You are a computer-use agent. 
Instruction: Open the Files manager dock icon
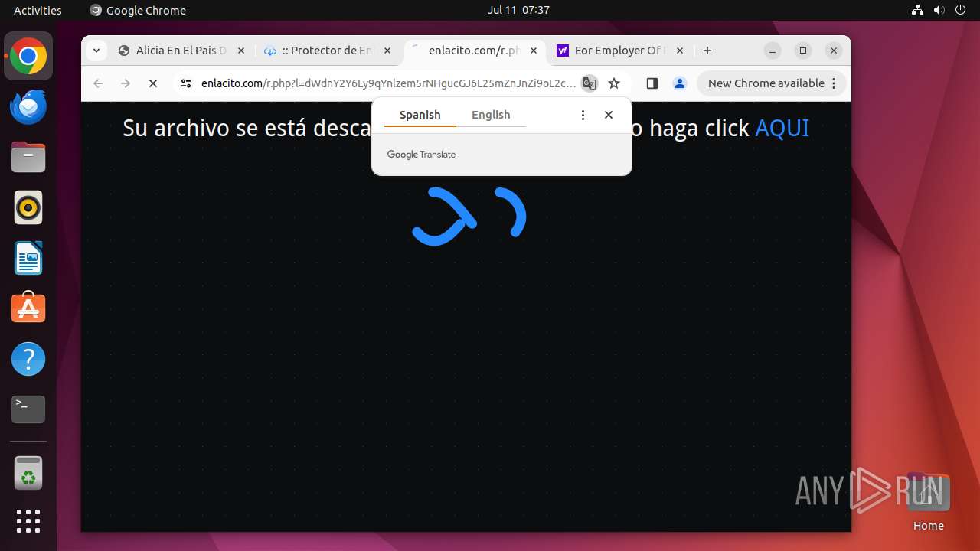pos(28,158)
